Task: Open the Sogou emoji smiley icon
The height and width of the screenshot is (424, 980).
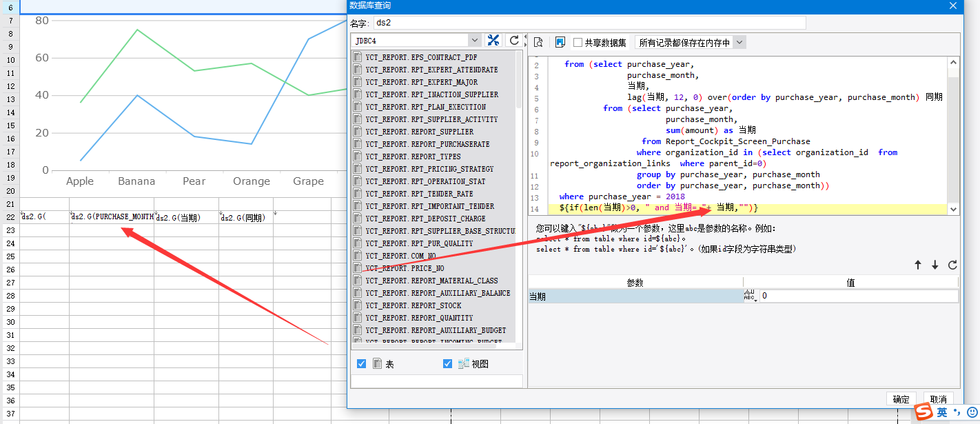Action: tap(972, 412)
